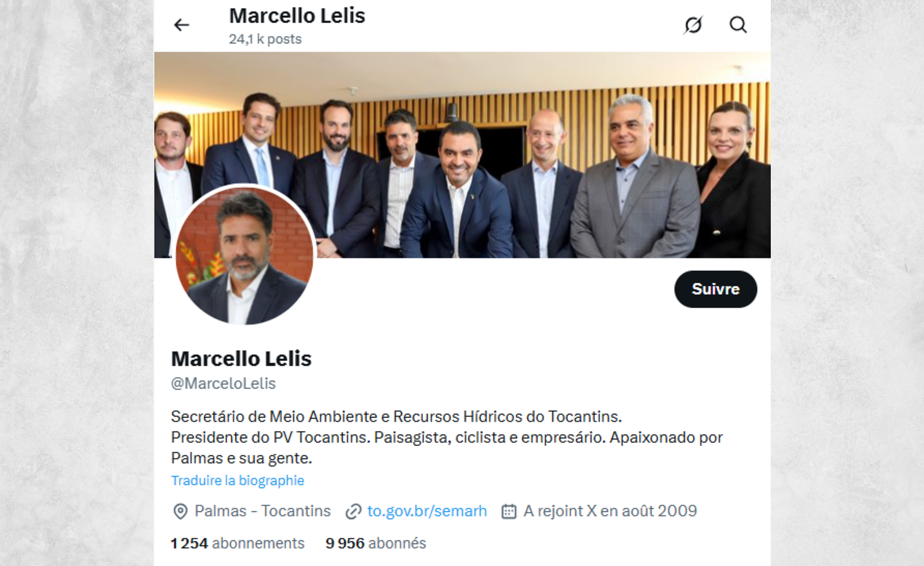Translate bio via Traduire la biographie
This screenshot has height=566, width=924.
point(238,481)
